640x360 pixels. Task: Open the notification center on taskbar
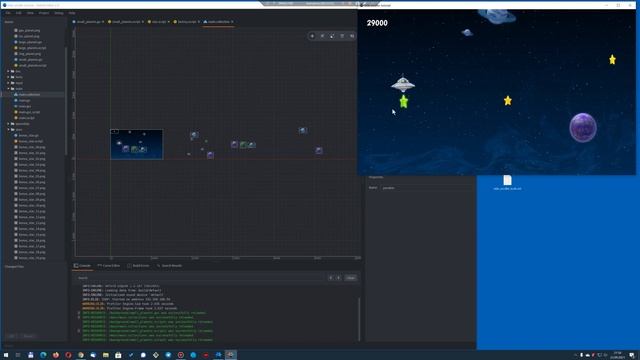tap(632, 355)
